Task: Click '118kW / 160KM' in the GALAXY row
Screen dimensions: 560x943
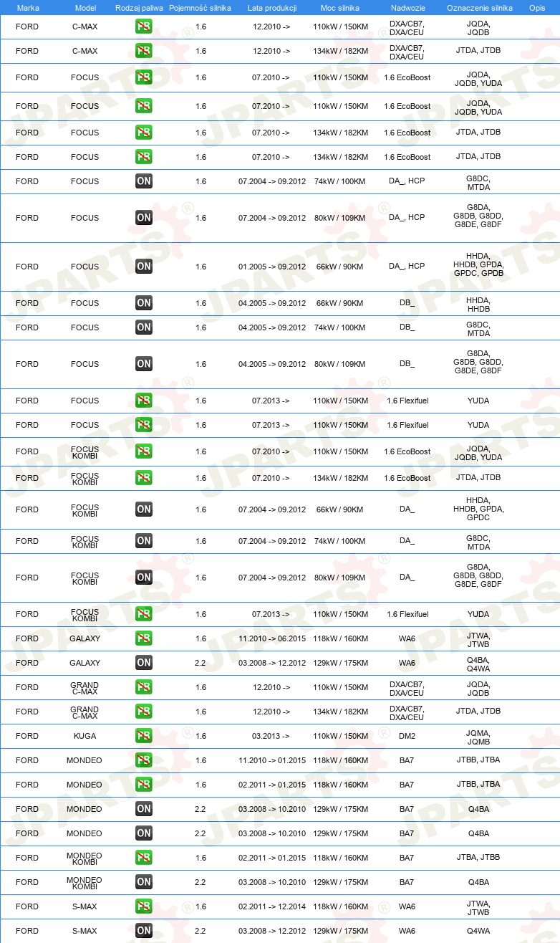Action: click(x=341, y=638)
